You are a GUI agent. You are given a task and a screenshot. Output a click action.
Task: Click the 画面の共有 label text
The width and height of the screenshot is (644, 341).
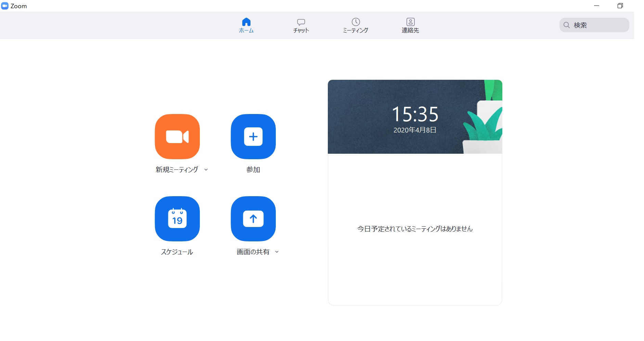pyautogui.click(x=253, y=252)
